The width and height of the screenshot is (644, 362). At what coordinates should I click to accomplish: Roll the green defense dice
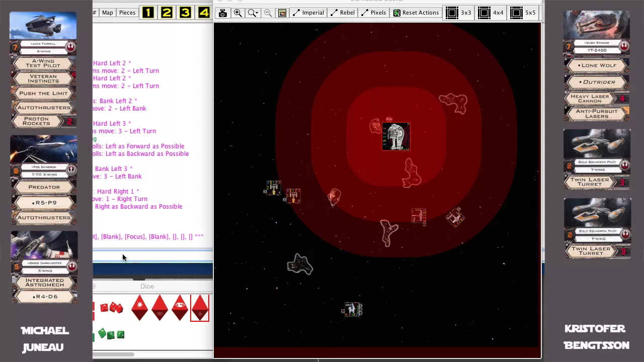[x=111, y=334]
